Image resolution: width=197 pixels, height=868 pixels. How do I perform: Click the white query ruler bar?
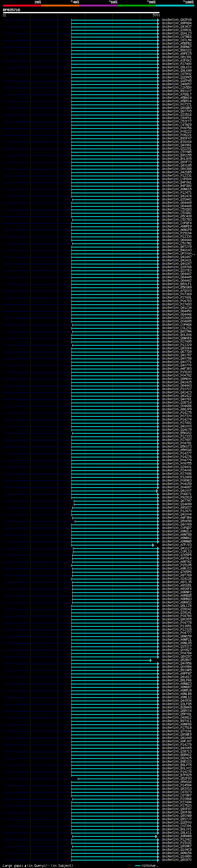click(81, 13)
